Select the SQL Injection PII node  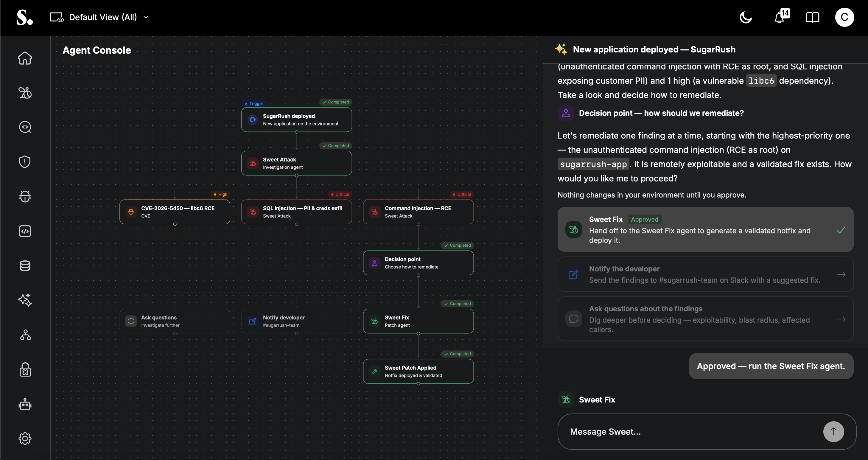(x=296, y=212)
